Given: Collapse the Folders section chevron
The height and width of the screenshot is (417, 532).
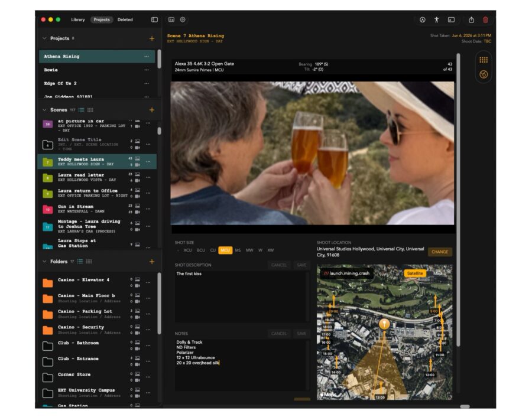Looking at the screenshot, I should (x=44, y=262).
